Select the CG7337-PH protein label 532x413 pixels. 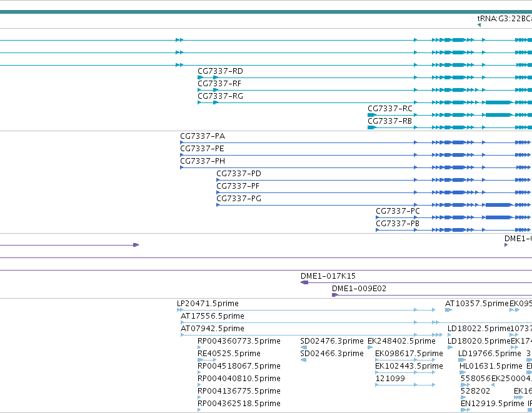point(203,161)
